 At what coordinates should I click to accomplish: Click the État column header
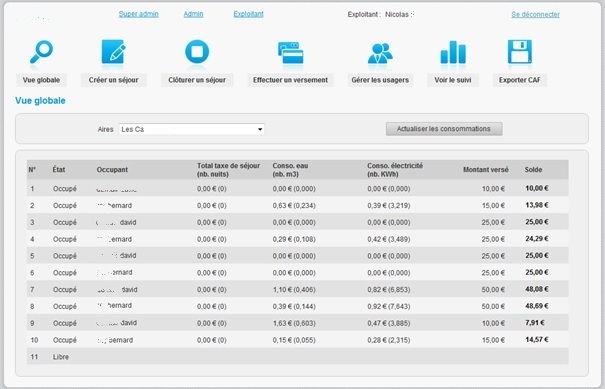pyautogui.click(x=59, y=169)
